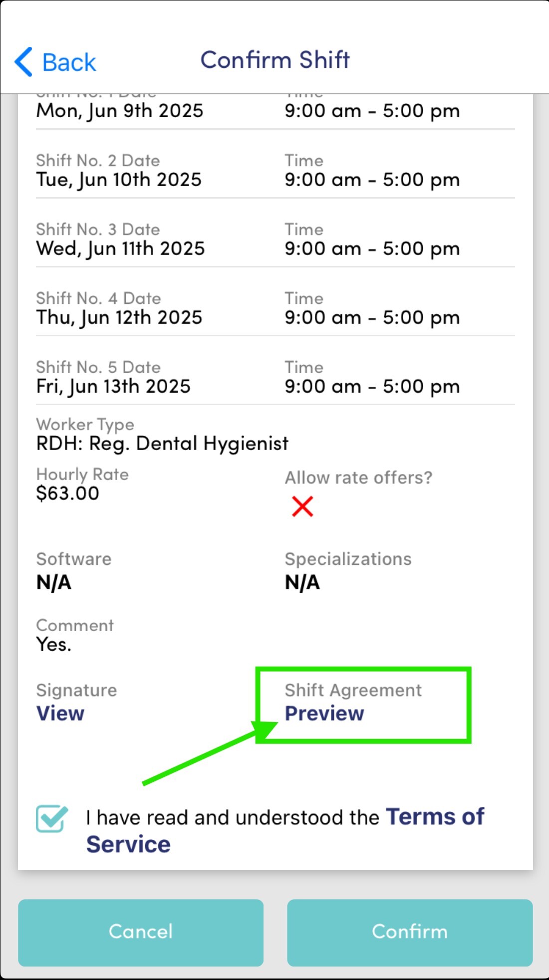Select the Thu, Jun 12th 2025 shift date
The height and width of the screenshot is (980, 549).
tap(119, 317)
